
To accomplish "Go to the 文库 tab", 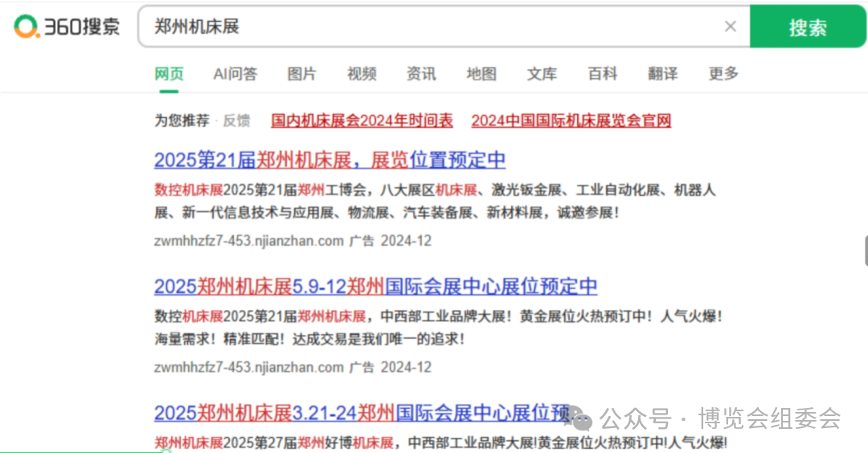I will (x=542, y=74).
